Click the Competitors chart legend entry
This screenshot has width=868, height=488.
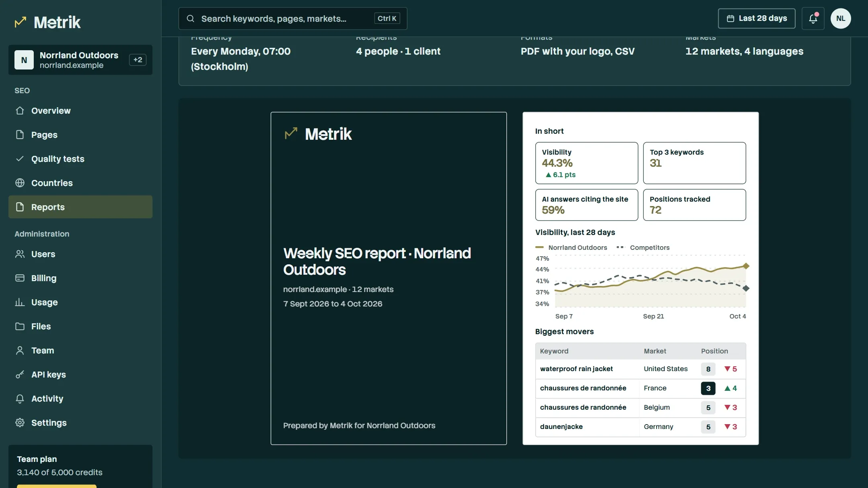click(x=643, y=247)
